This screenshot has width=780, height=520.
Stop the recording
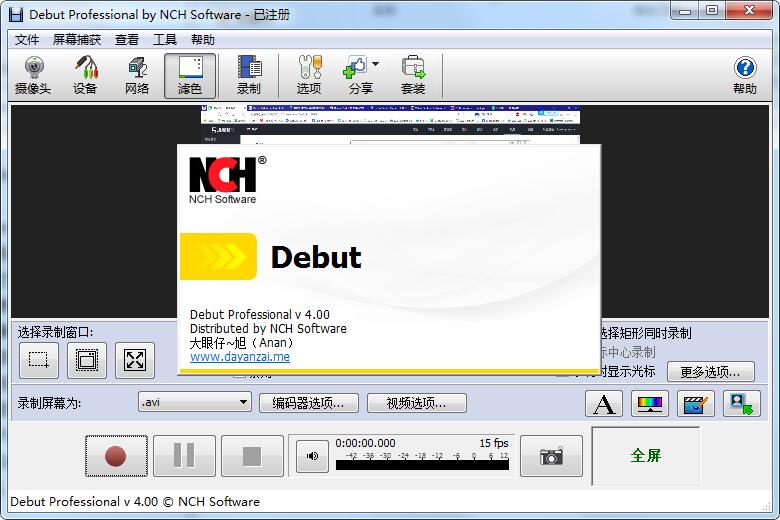coord(252,456)
